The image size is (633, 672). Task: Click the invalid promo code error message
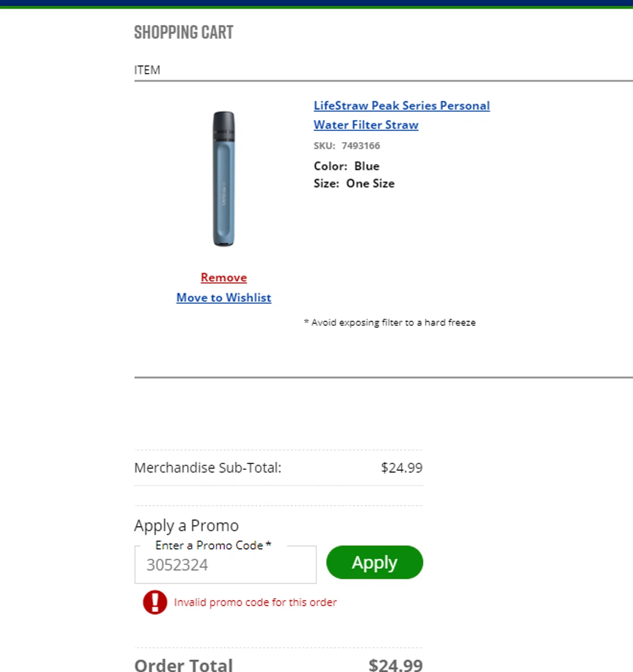click(255, 603)
